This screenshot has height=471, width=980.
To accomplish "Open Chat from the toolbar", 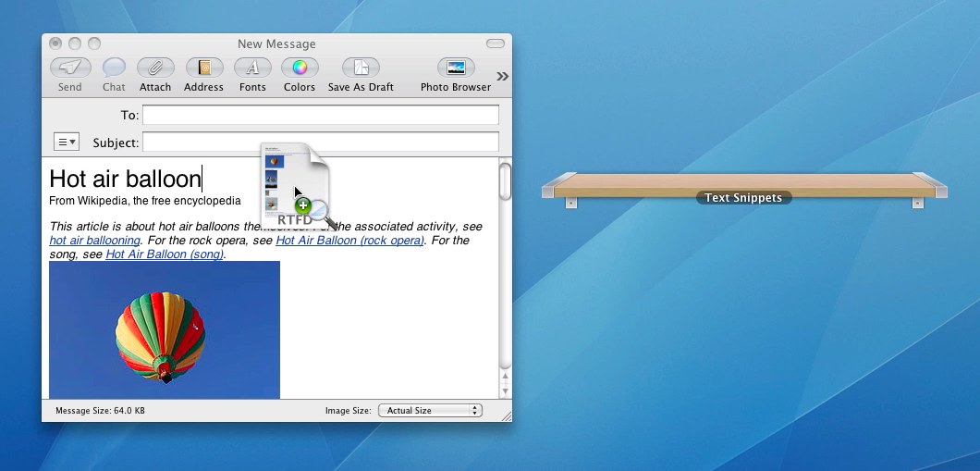I will 114,68.
